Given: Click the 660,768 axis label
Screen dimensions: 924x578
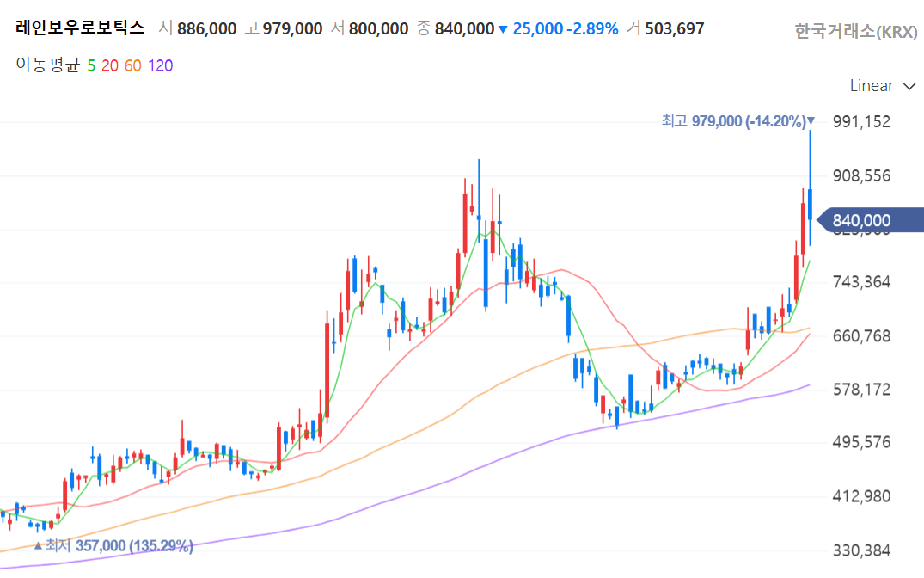Looking at the screenshot, I should 861,336.
